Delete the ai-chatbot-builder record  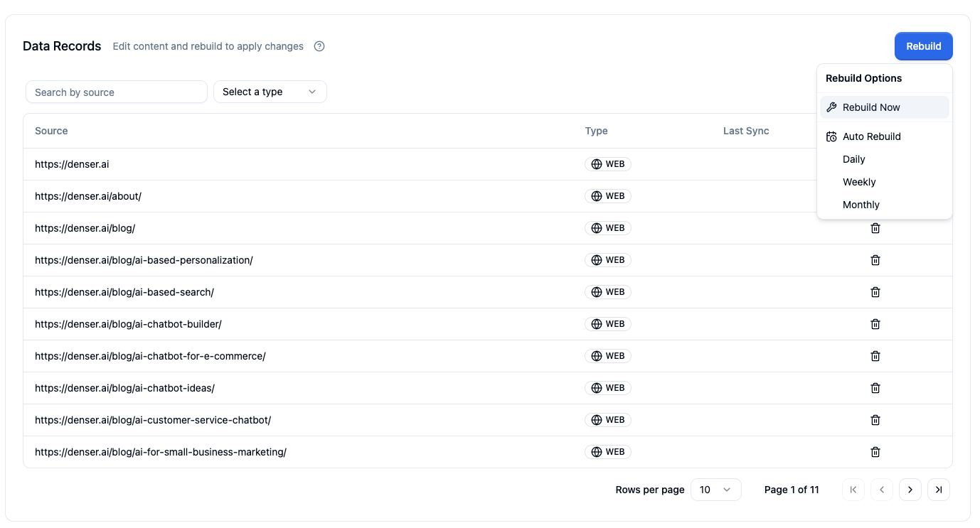[875, 324]
